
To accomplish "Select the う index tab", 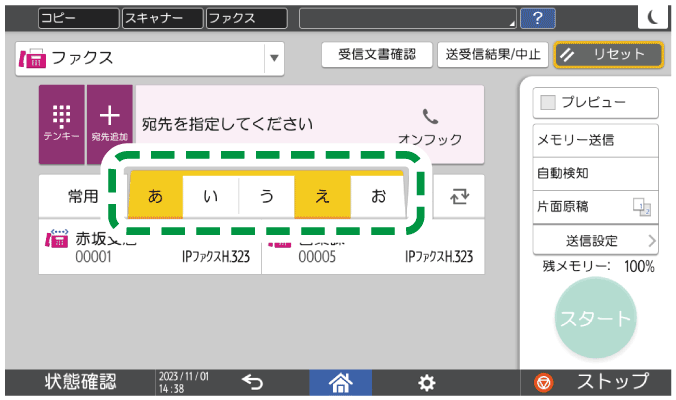I will [x=266, y=197].
